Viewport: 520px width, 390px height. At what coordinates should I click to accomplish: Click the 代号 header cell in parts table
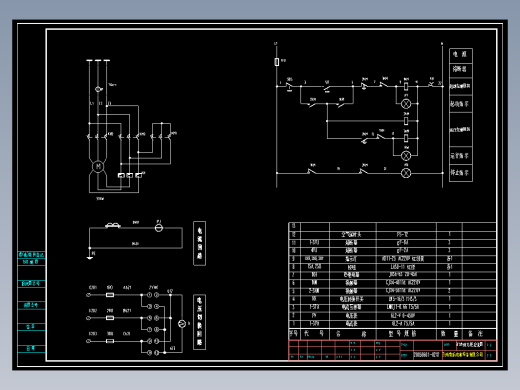(315, 334)
